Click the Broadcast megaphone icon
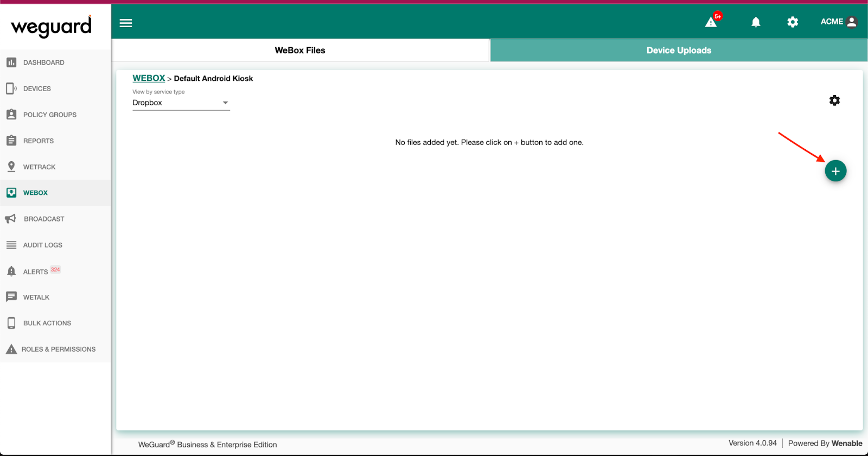 pyautogui.click(x=11, y=219)
